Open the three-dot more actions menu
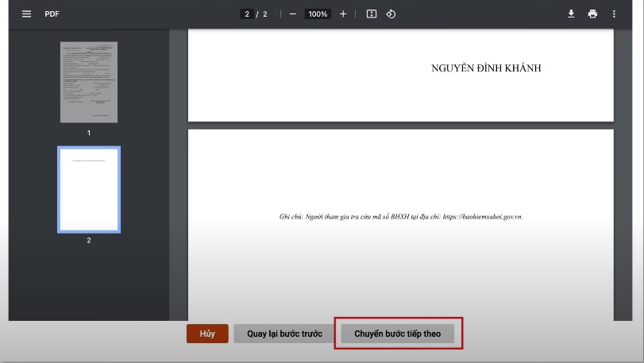Screen dimensions: 644x363 tap(614, 14)
